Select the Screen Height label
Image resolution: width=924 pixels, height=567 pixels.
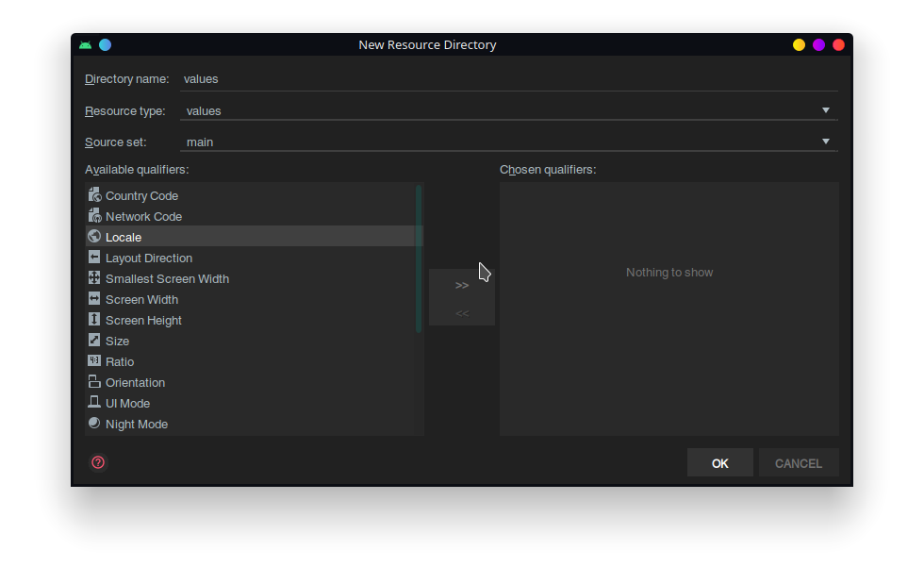143,320
